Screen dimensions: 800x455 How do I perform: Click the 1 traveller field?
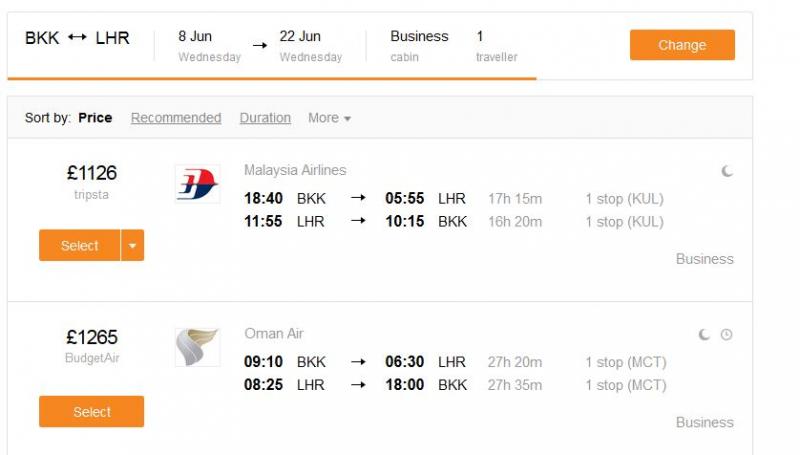coord(496,45)
